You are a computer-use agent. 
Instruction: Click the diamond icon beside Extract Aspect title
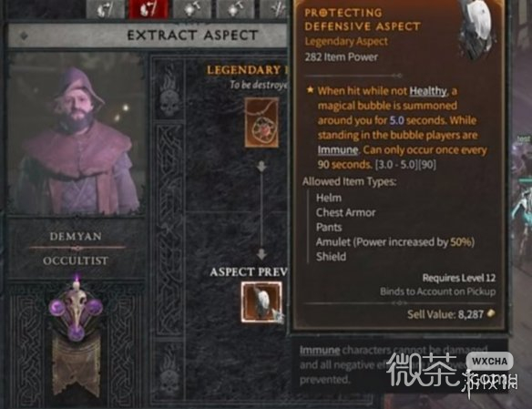click(x=24, y=36)
